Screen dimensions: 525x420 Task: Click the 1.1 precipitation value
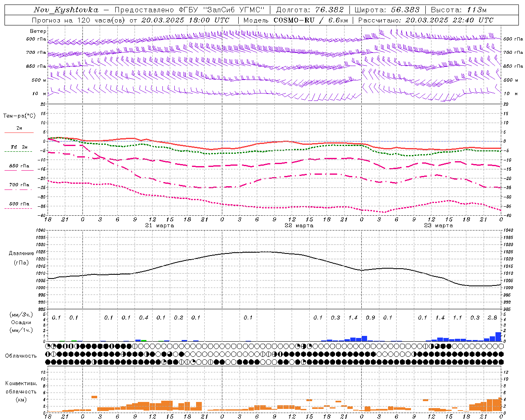point(457,317)
